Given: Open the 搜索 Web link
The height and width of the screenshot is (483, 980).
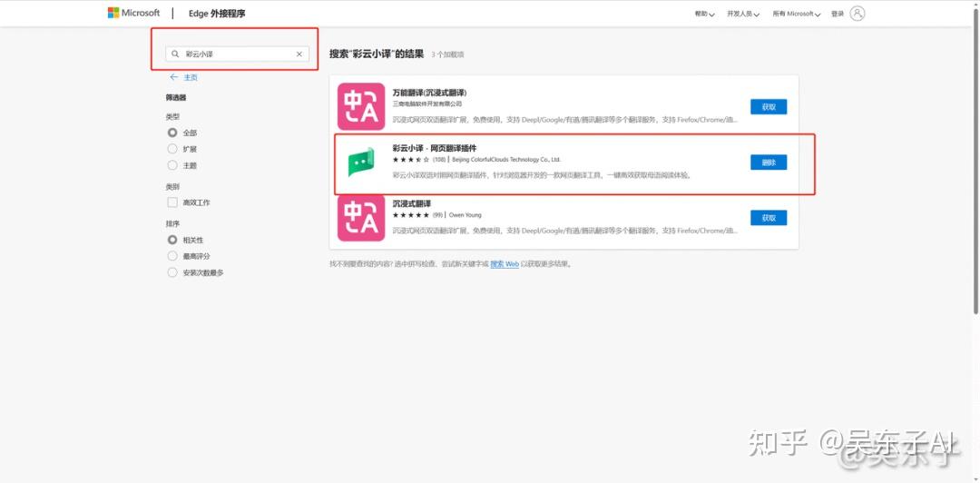Looking at the screenshot, I should pyautogui.click(x=505, y=264).
